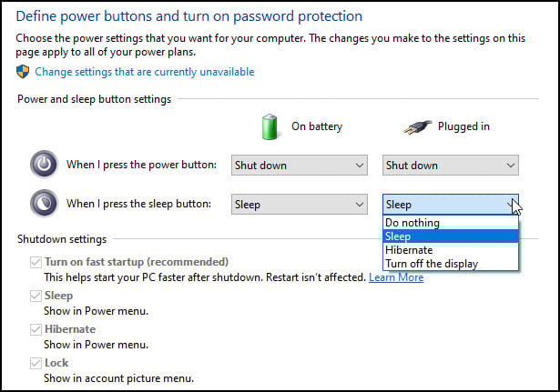Open Change settings that are currently unavailable

[144, 72]
